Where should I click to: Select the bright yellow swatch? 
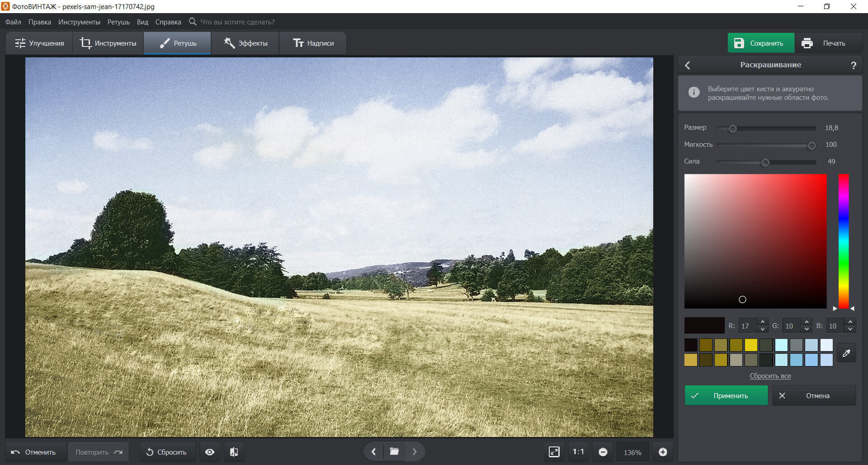tap(751, 345)
